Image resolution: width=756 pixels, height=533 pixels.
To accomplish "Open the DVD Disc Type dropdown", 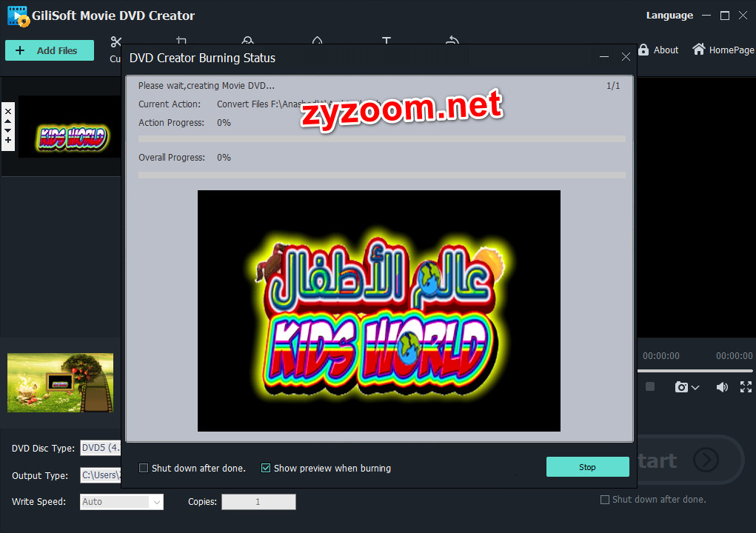I will click(100, 448).
